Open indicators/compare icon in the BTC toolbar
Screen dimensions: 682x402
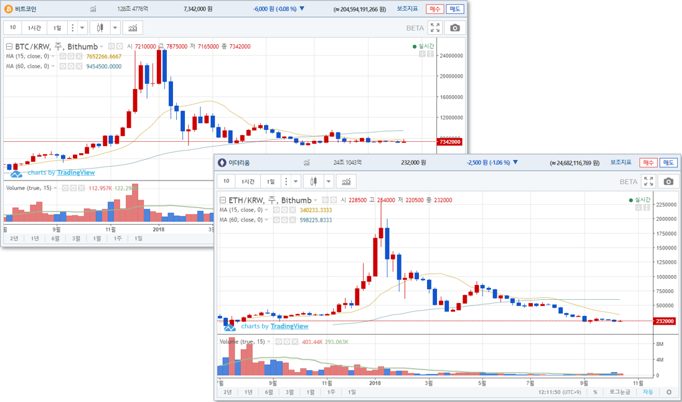click(x=133, y=28)
